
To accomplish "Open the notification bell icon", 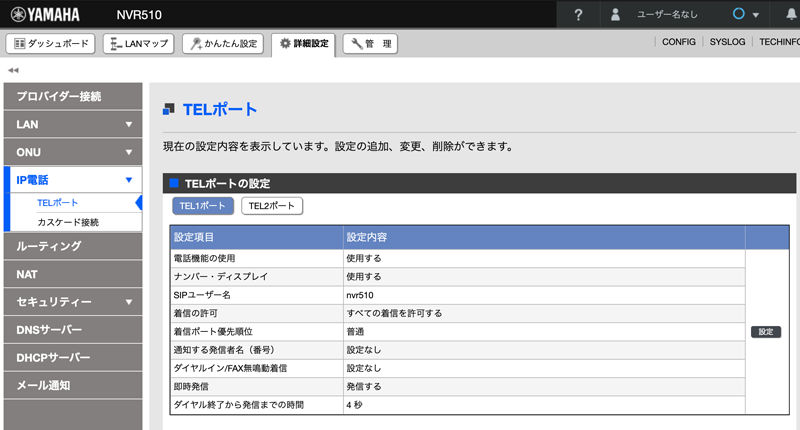I will pyautogui.click(x=791, y=14).
